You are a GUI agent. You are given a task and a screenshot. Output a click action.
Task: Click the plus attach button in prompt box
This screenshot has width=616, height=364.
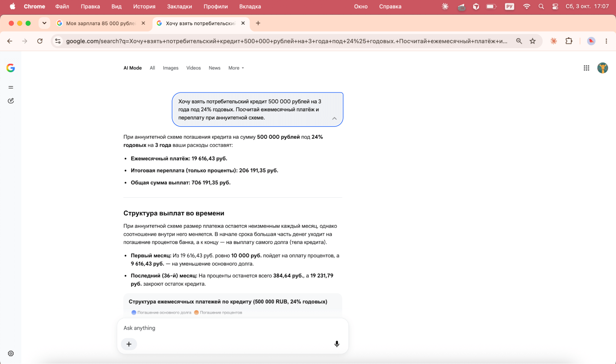tap(129, 344)
